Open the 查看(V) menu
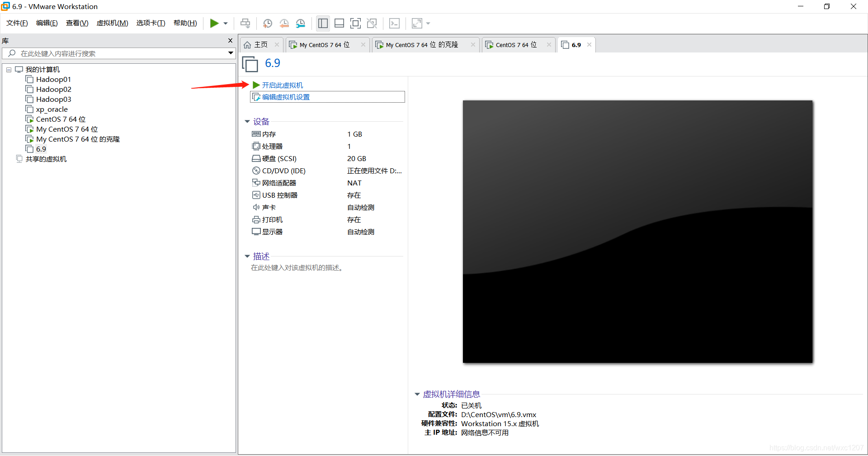This screenshot has height=456, width=868. [x=77, y=23]
